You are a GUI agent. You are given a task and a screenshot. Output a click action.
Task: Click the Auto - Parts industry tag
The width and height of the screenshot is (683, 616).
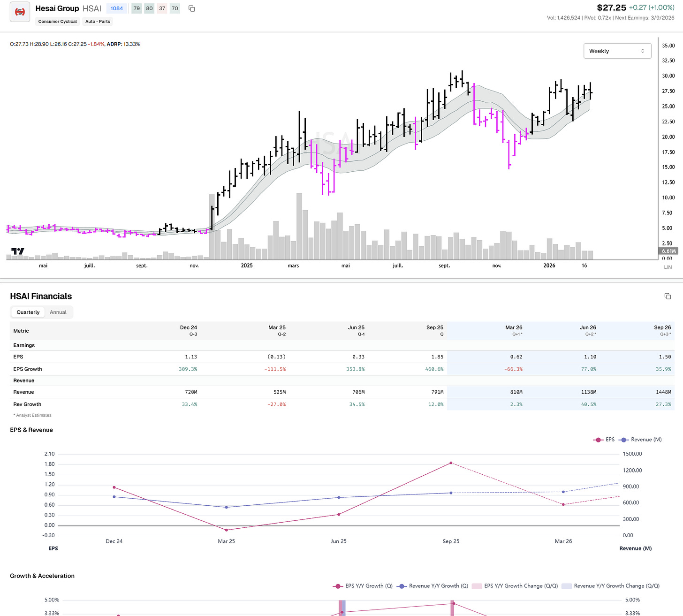point(98,22)
